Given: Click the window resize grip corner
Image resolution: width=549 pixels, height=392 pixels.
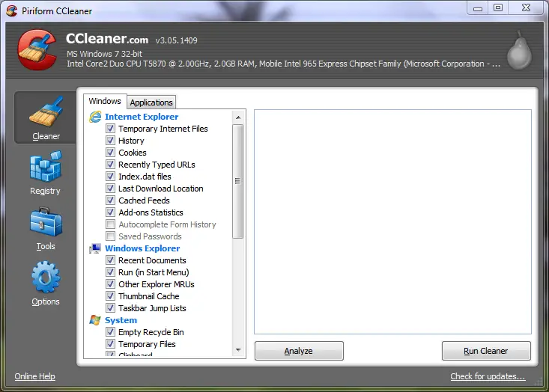Looking at the screenshot, I should coord(539,382).
